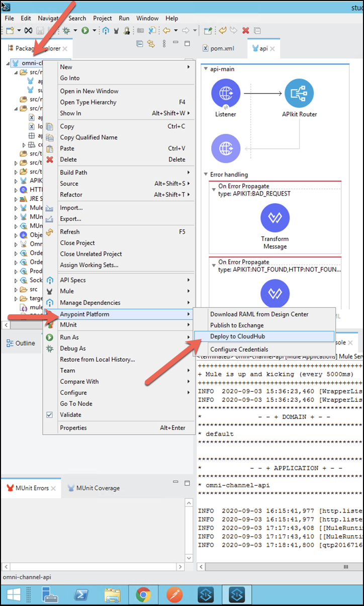Open the Run button dropdown arrow
This screenshot has width=364, height=606.
94,30
